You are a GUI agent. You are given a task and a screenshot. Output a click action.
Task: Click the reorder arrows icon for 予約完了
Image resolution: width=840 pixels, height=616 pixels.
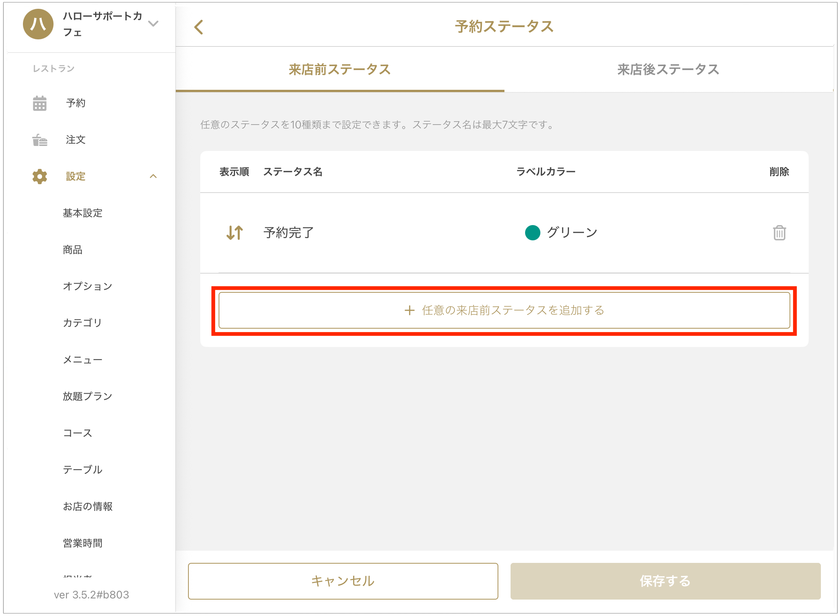tap(235, 233)
